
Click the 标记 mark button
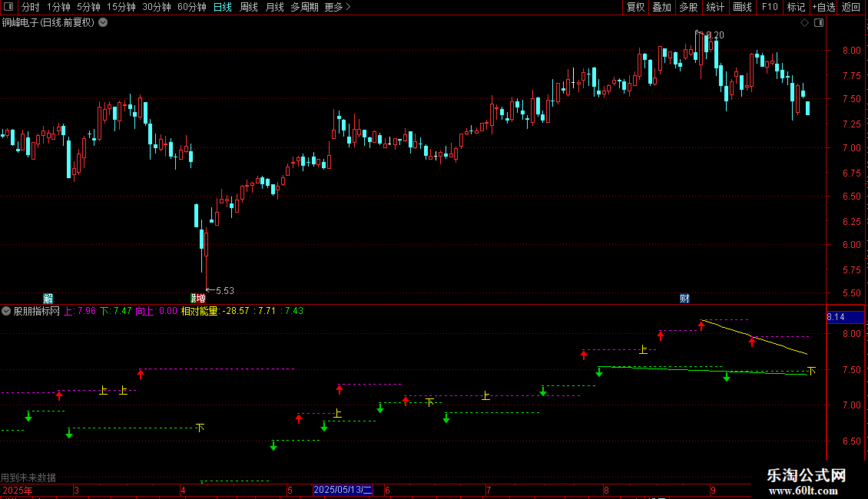tap(796, 7)
